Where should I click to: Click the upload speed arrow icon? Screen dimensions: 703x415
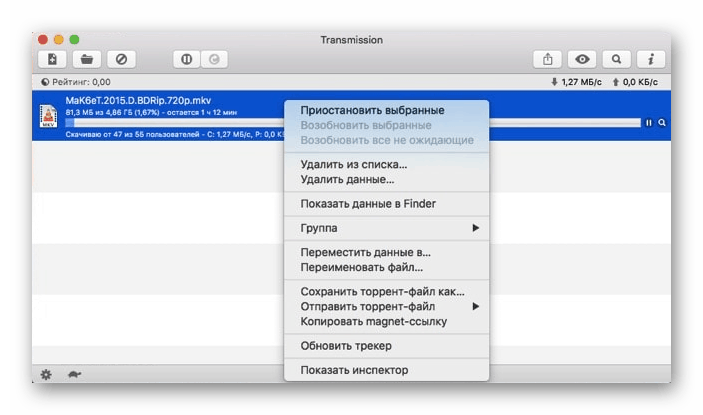616,82
